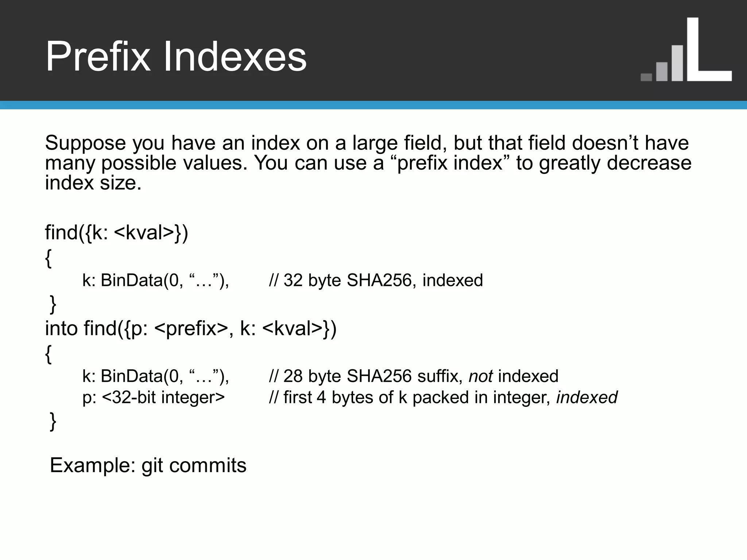Click the smallest dark gray logo bar

pos(646,77)
